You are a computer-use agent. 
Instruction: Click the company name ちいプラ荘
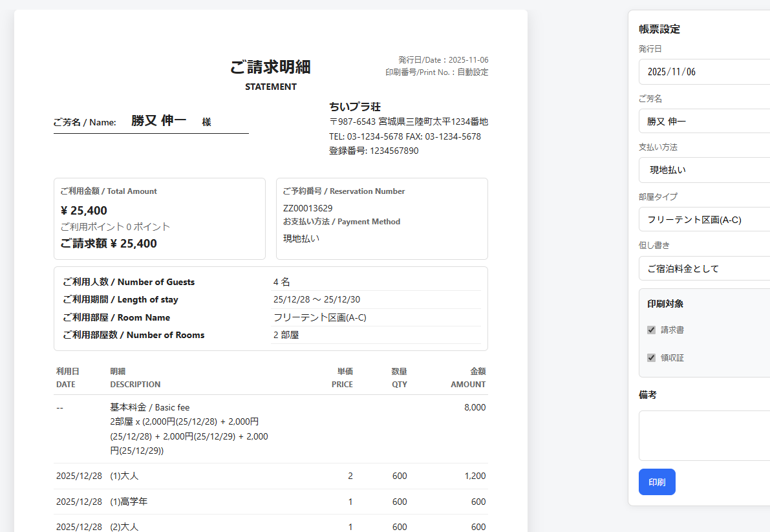355,107
